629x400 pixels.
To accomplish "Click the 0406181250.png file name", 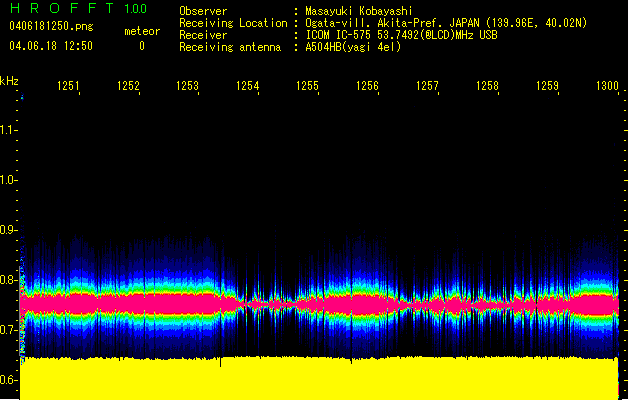I will click(50, 24).
